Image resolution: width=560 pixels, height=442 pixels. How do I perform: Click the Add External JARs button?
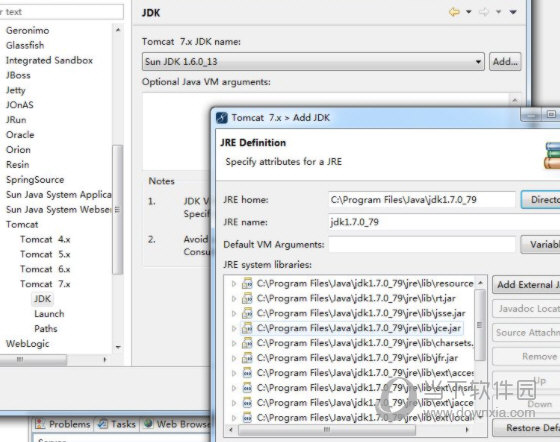(x=526, y=285)
